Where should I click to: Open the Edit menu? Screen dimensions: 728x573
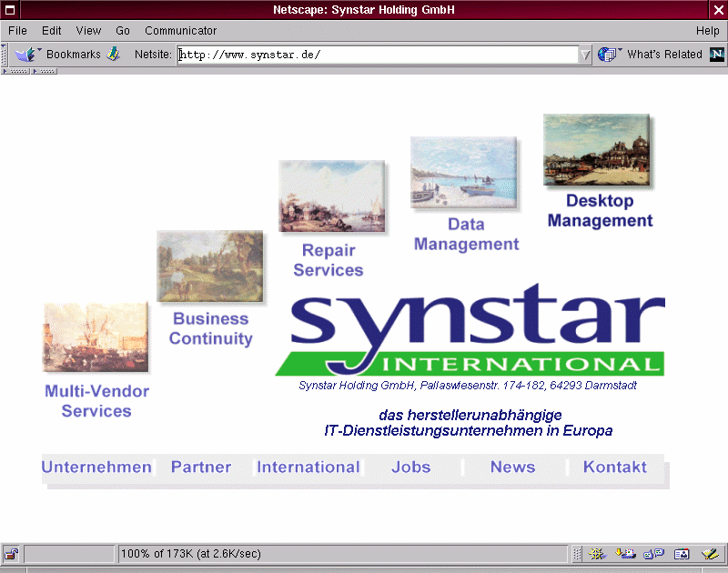pos(52,31)
